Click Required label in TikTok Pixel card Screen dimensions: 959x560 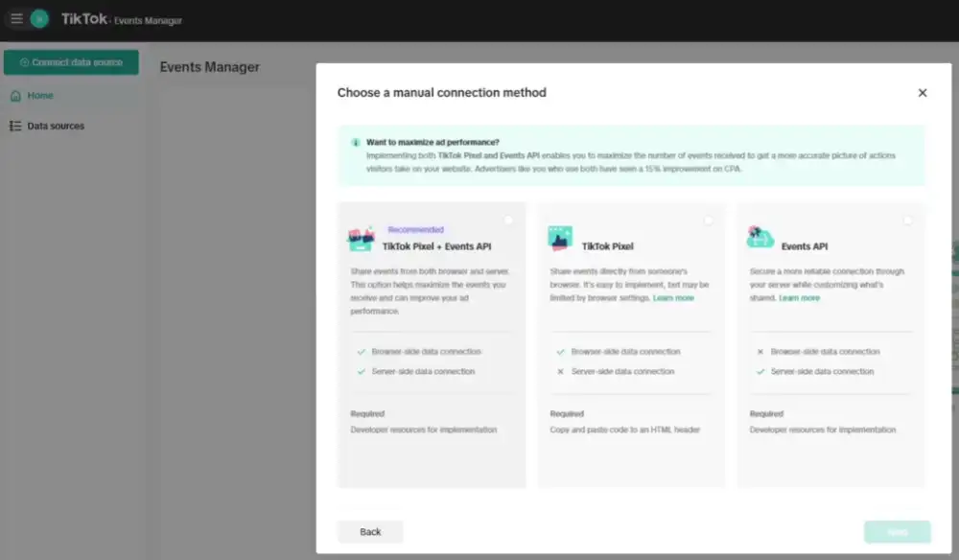567,414
